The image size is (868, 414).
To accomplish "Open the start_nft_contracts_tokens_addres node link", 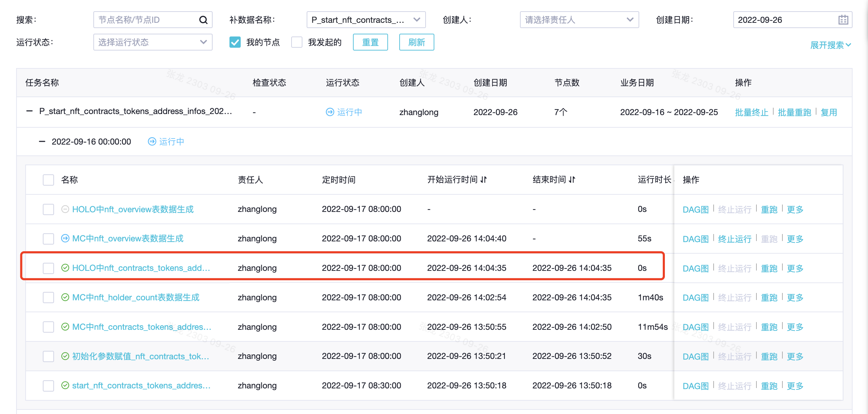I will point(141,386).
